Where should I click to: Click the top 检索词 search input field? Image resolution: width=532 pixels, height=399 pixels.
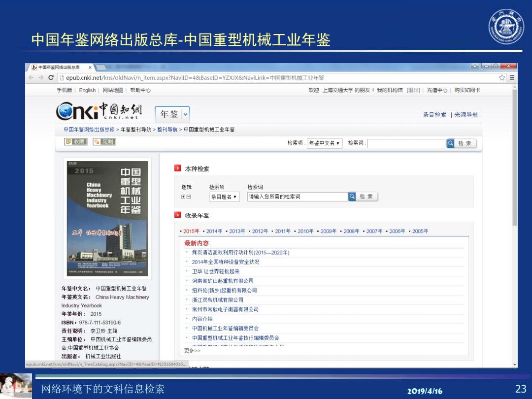(x=406, y=143)
